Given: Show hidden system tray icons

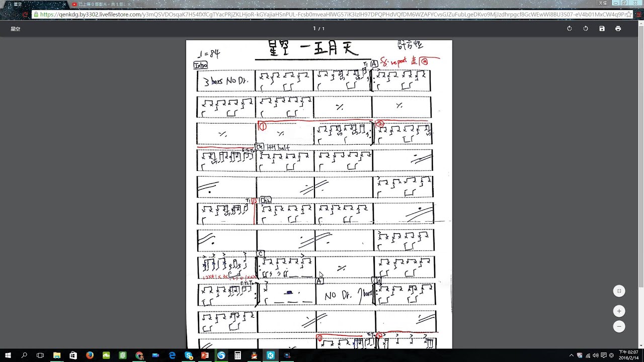Looking at the screenshot, I should 572,355.
